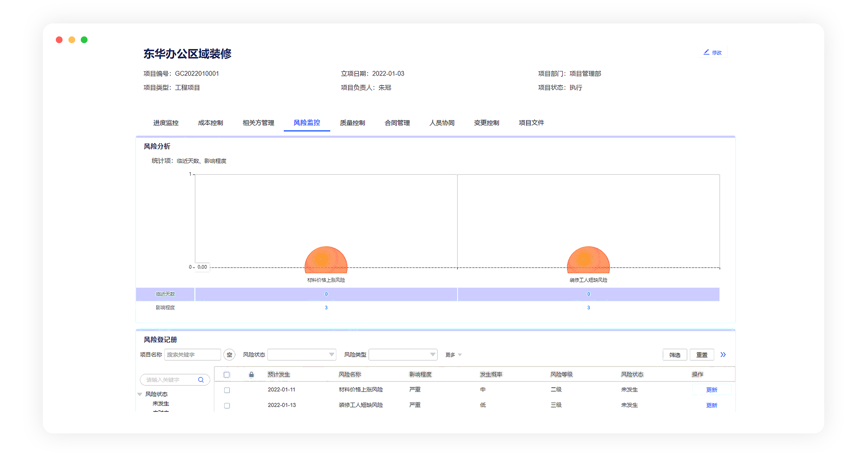This screenshot has height=459, width=868.
Task: Click the 材料价格上涨风险 orange bubble
Action: (326, 260)
